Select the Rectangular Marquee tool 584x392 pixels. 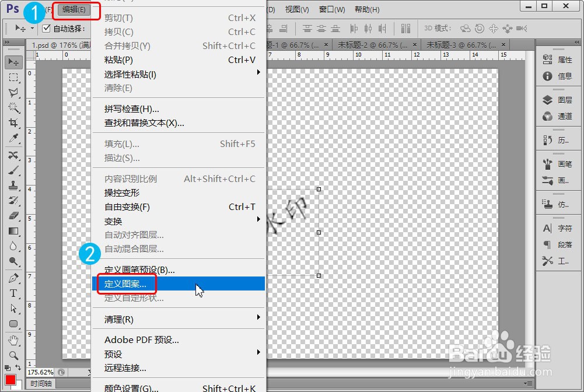pyautogui.click(x=13, y=78)
